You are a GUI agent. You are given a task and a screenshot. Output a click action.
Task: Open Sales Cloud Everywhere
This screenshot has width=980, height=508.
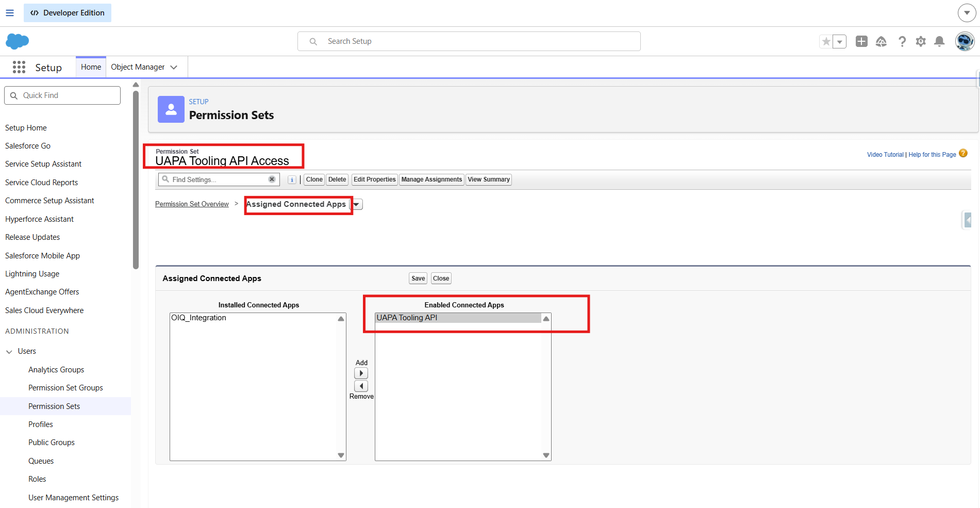tap(44, 310)
